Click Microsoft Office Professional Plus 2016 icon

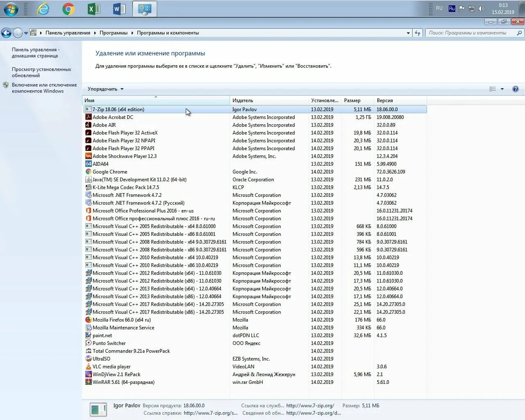[88, 211]
